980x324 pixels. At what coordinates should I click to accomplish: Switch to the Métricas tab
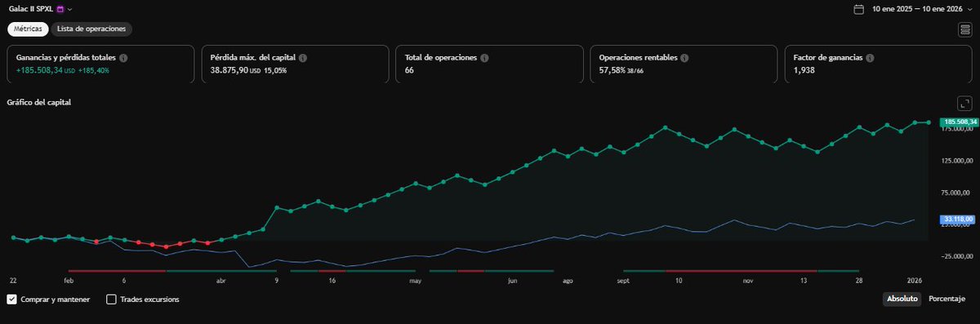pyautogui.click(x=29, y=29)
